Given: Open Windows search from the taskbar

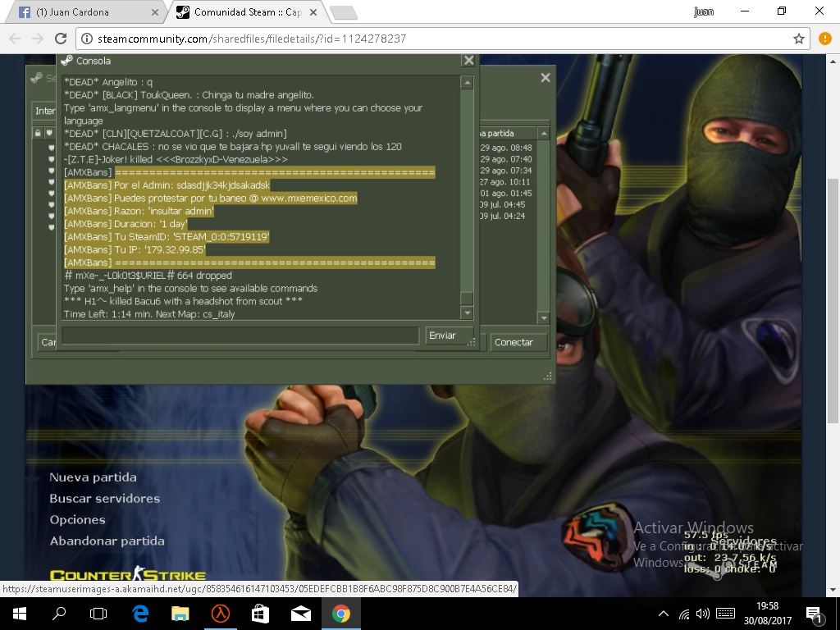Looking at the screenshot, I should [x=59, y=614].
